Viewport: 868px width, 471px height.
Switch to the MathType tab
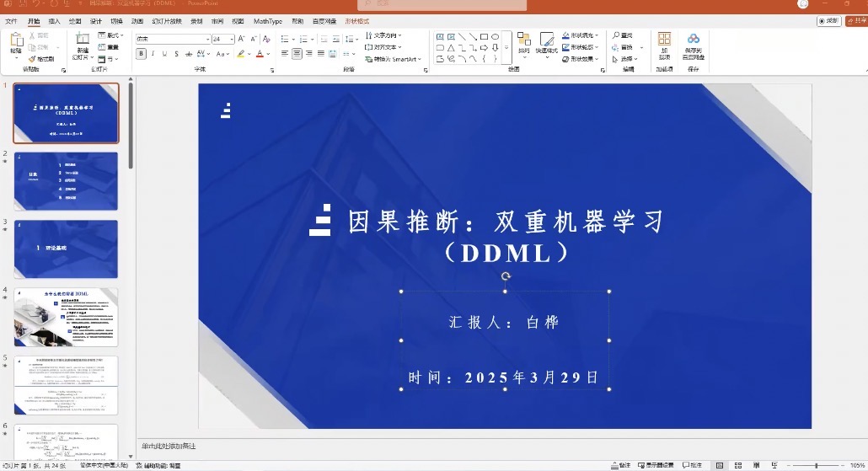point(268,20)
